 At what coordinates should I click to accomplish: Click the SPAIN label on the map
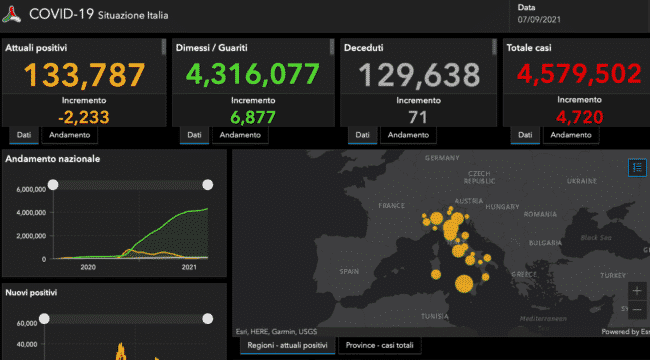click(349, 272)
